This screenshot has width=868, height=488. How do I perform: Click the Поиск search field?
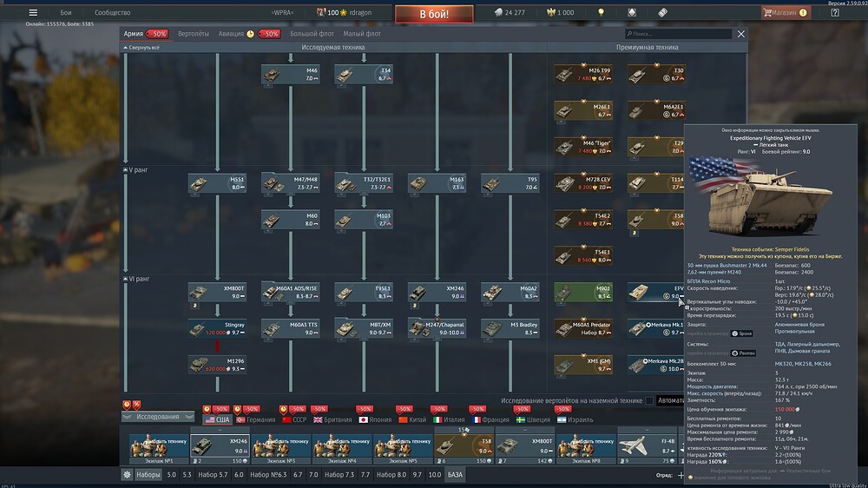pos(678,34)
